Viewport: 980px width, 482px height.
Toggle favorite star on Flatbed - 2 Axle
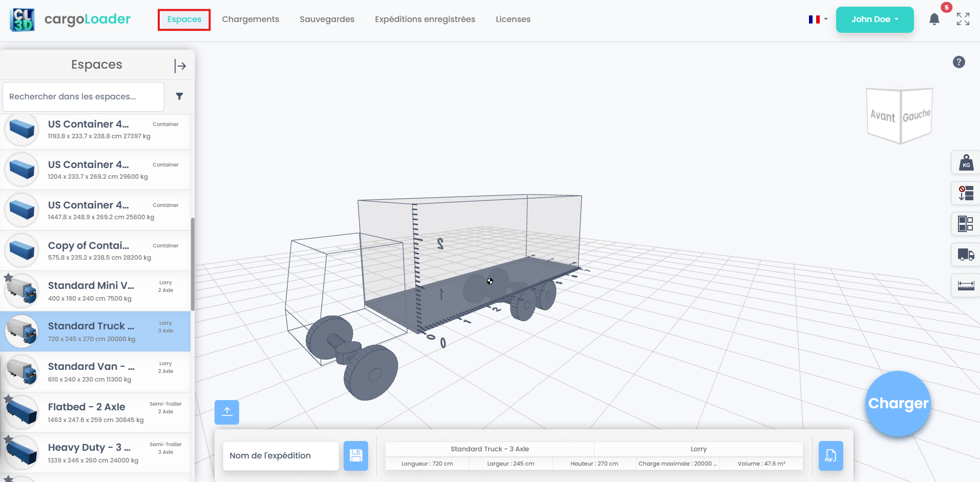click(8, 399)
